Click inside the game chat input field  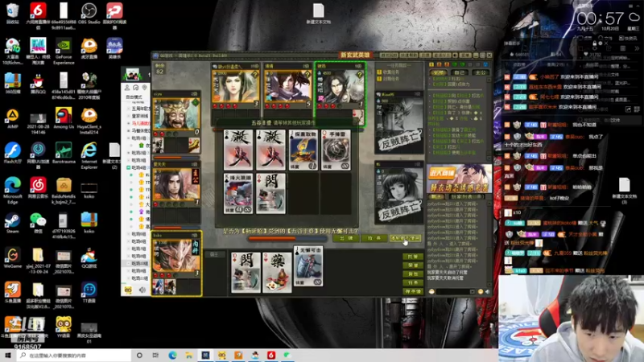click(x=452, y=291)
